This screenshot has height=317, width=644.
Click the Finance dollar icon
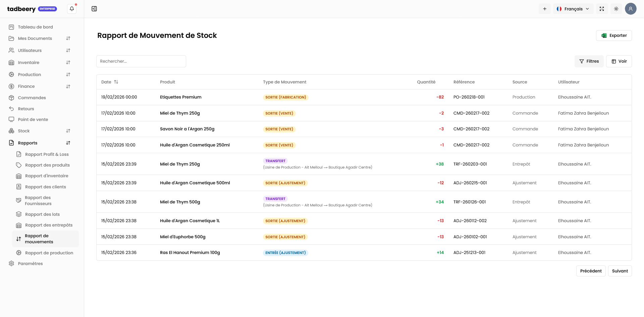pos(11,86)
